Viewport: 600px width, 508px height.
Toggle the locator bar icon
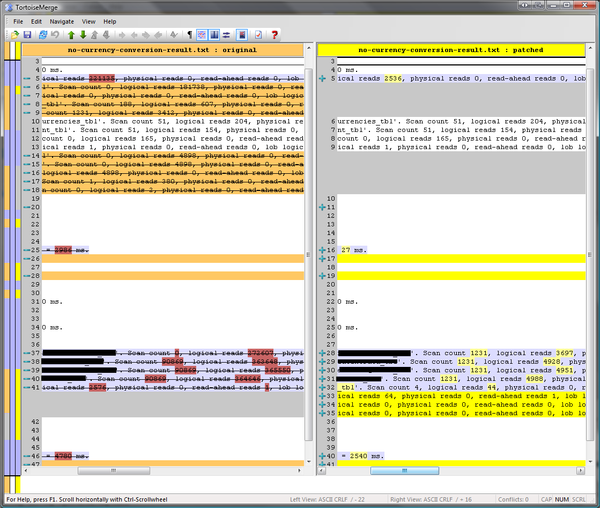242,35
